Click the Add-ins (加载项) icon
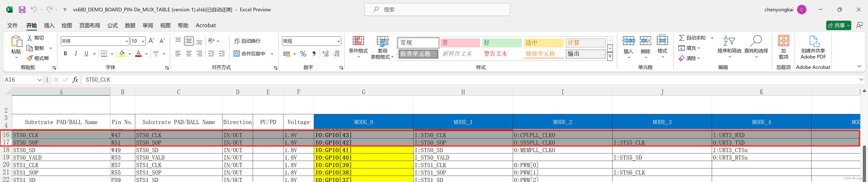 point(783,41)
